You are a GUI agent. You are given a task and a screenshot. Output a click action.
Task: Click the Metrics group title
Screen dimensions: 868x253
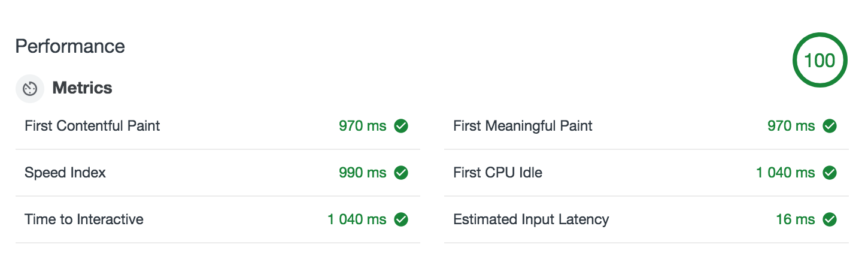[x=82, y=88]
